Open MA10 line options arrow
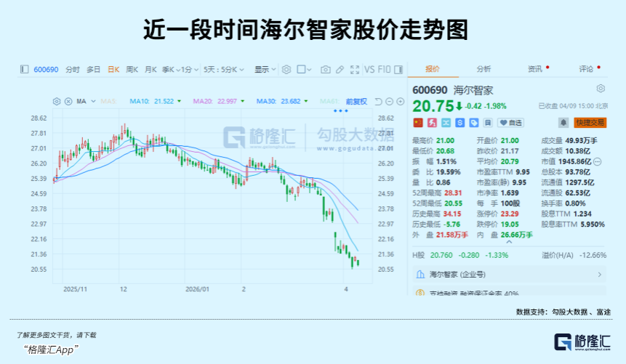 [180, 102]
